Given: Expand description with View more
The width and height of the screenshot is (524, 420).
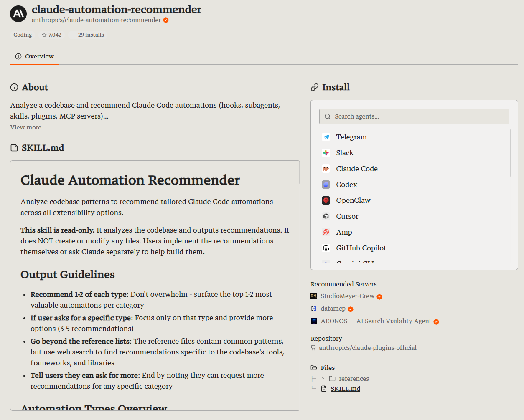Looking at the screenshot, I should 26,127.
